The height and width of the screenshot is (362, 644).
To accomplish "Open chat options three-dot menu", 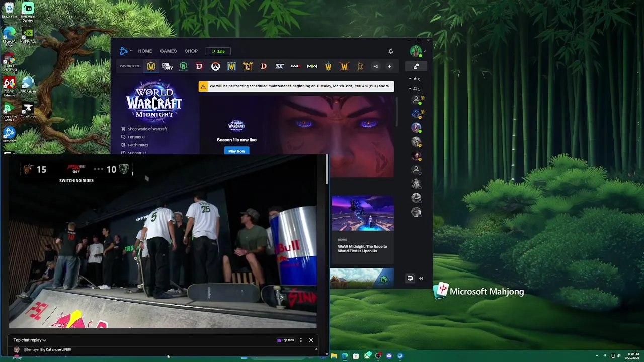I will (301, 340).
